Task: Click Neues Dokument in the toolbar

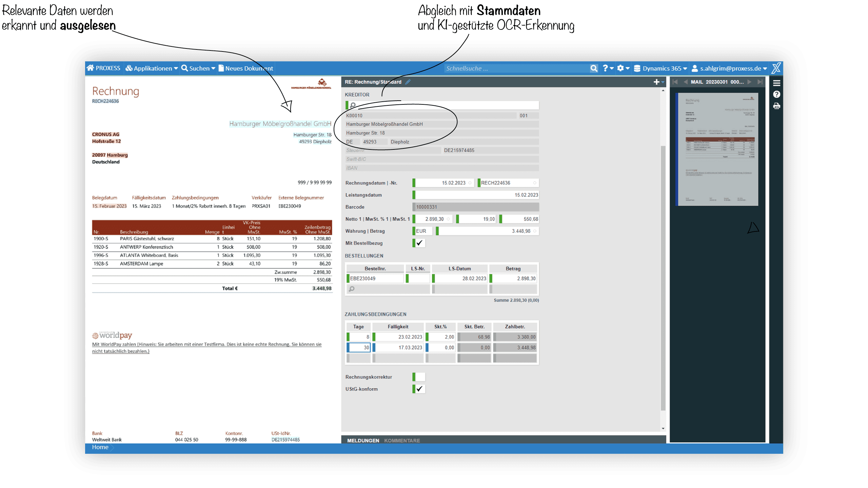Action: tap(245, 68)
